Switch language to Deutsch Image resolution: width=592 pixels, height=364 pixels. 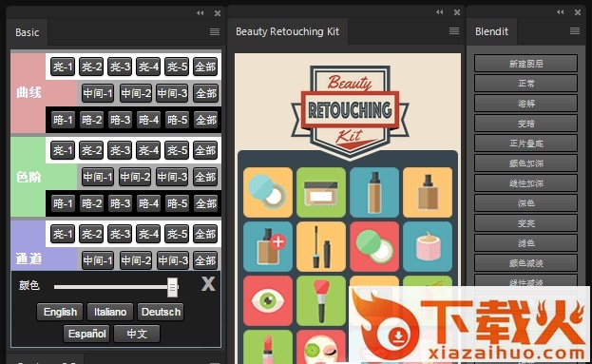161,312
